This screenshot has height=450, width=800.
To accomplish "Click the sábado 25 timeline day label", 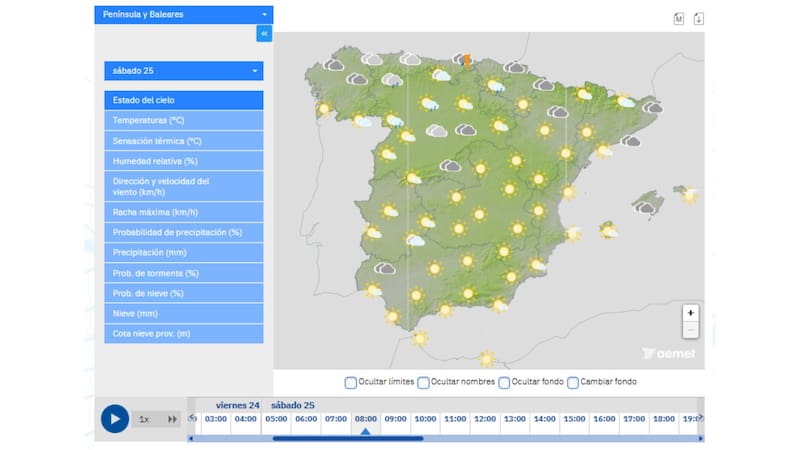I will tap(293, 406).
